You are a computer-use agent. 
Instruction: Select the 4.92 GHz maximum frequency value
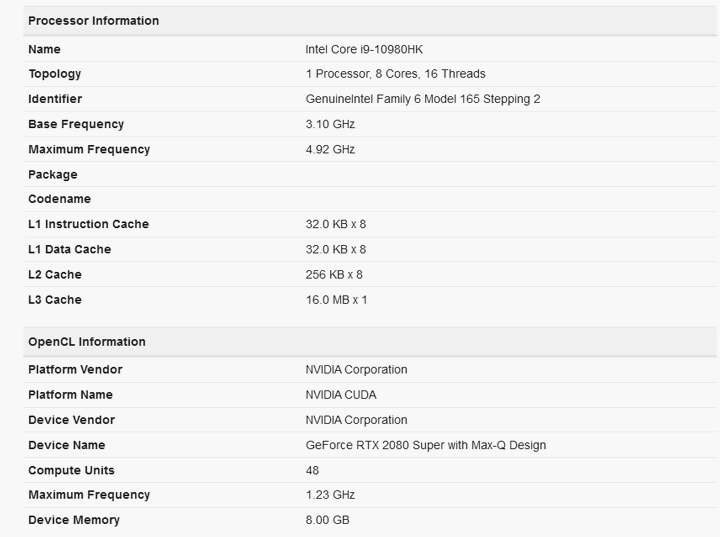coord(330,149)
